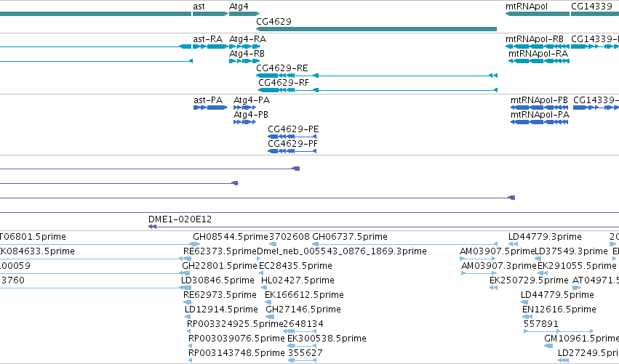Select the CG4629 gene bar
619x364 pixels.
point(376,29)
